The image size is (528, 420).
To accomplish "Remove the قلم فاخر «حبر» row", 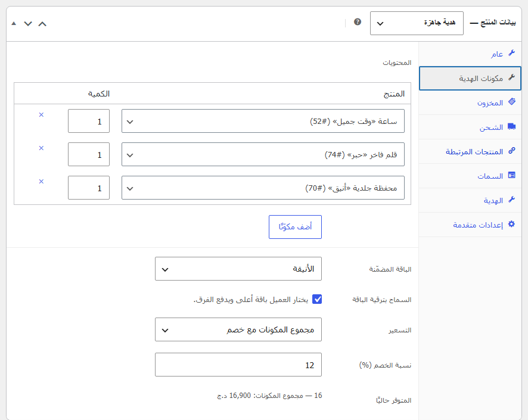I will (41, 148).
